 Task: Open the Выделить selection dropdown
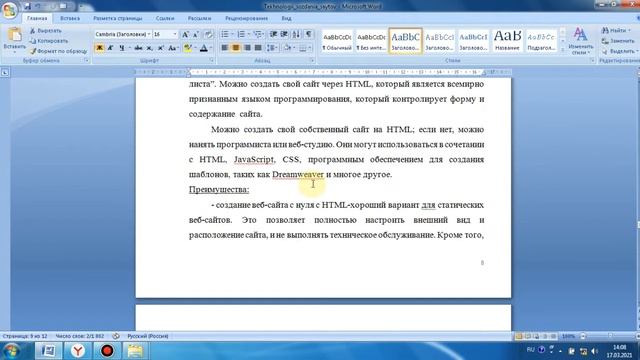[x=619, y=51]
